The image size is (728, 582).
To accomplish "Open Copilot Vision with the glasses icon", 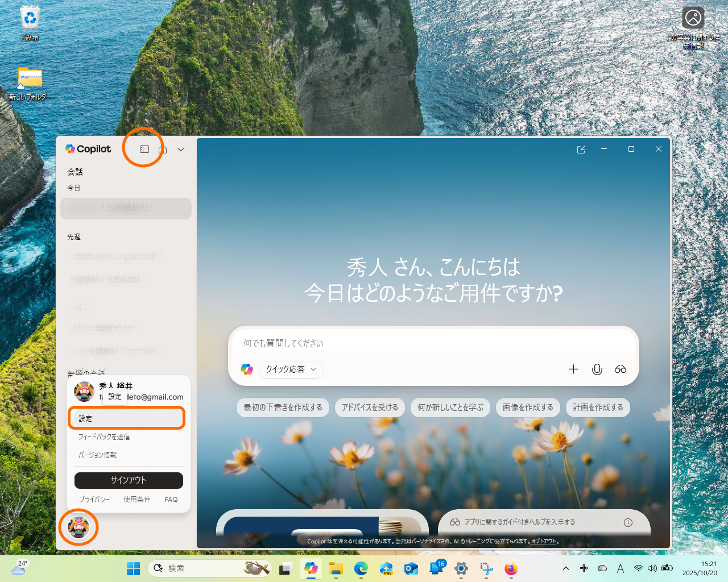I will 620,369.
